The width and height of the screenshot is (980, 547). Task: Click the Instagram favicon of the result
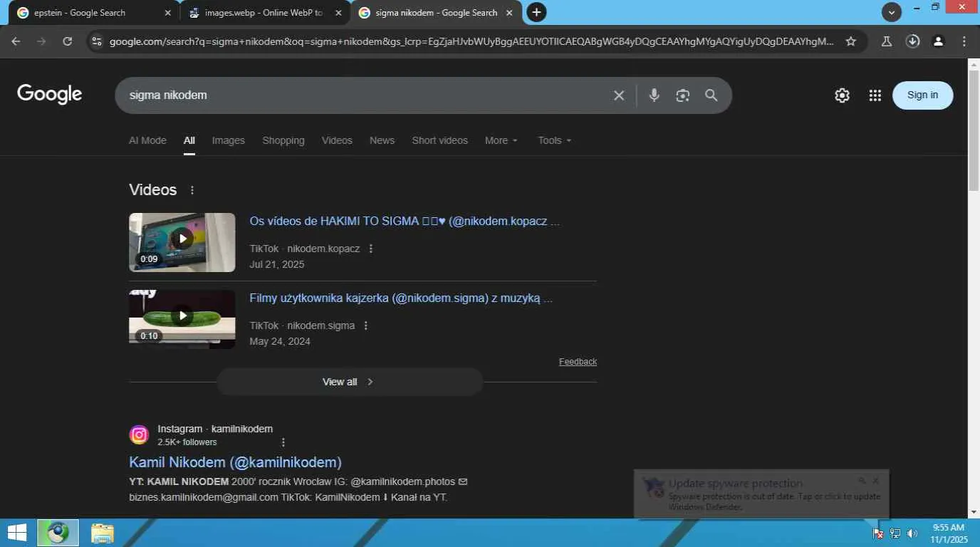(139, 434)
